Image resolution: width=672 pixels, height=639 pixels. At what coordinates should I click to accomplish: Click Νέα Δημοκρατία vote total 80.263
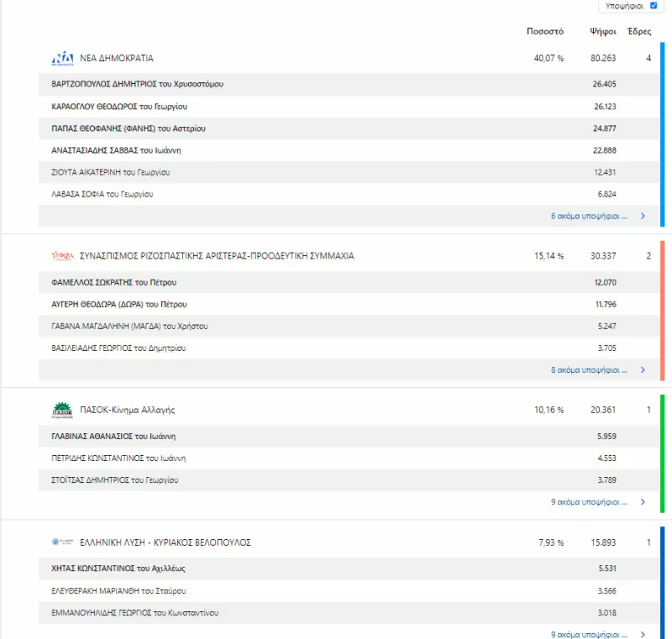pos(603,58)
